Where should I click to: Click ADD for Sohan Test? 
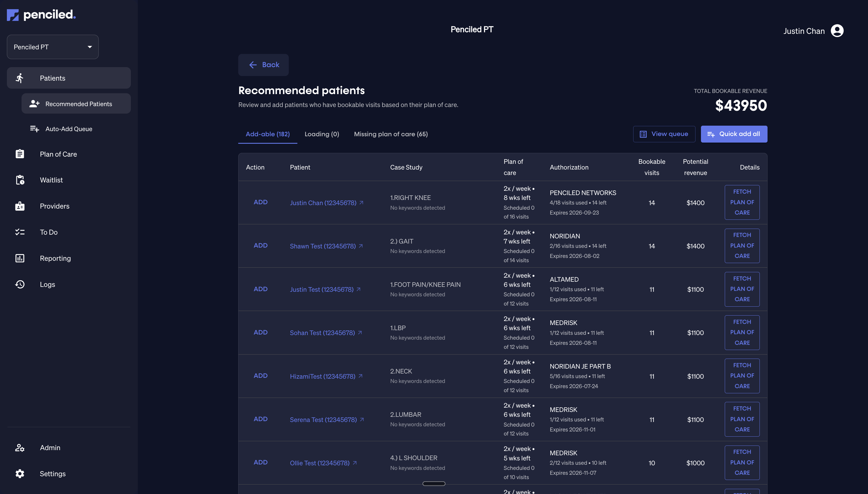pos(260,332)
